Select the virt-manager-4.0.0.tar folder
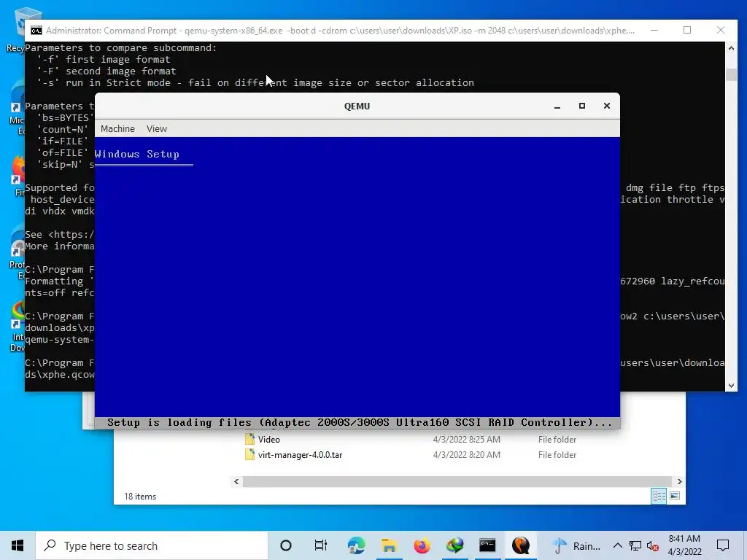 (x=300, y=455)
